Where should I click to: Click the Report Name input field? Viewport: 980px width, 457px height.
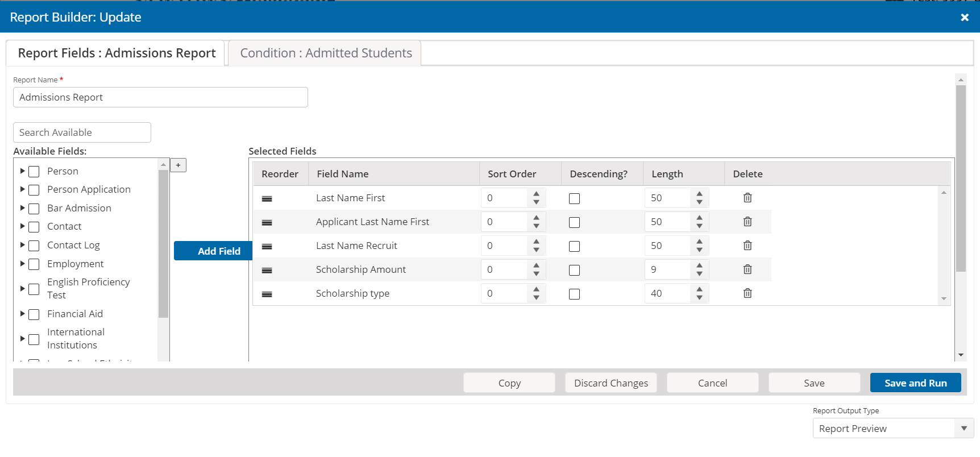160,97
